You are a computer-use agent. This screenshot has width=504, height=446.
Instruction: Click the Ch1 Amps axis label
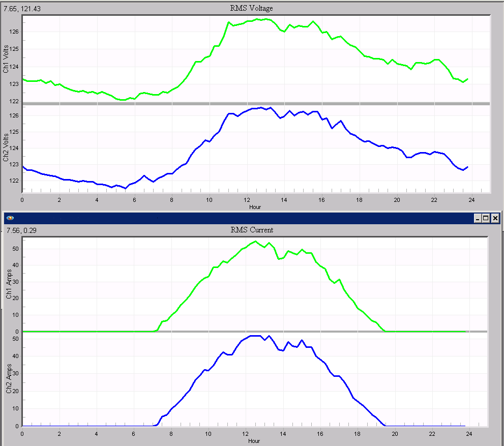(x=9, y=284)
